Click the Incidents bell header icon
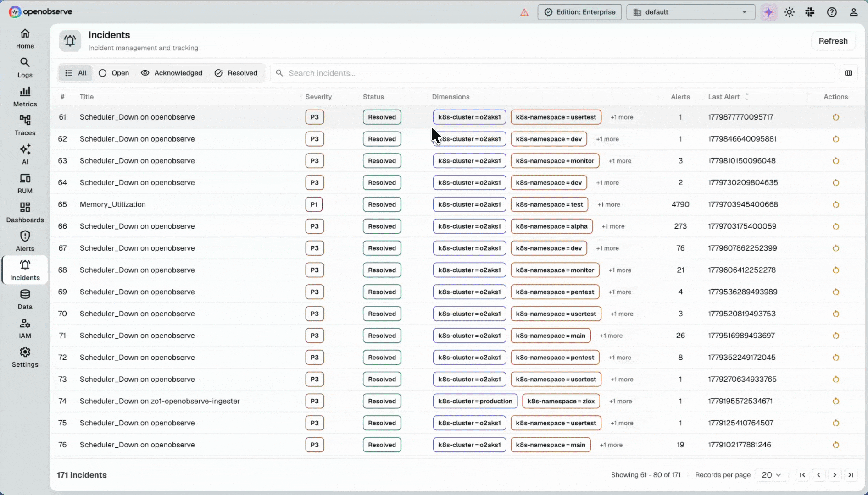The width and height of the screenshot is (868, 495). [70, 41]
